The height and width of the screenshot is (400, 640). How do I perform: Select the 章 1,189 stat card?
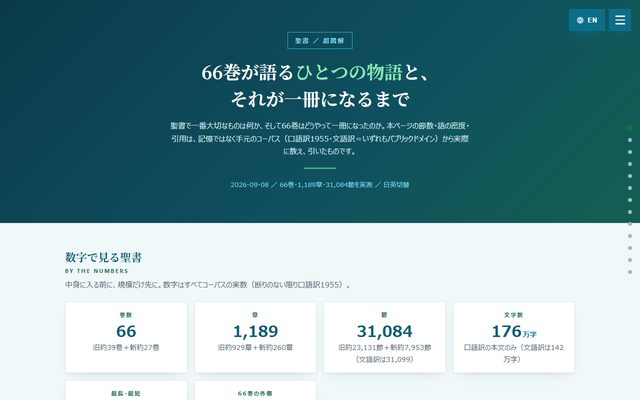click(256, 337)
